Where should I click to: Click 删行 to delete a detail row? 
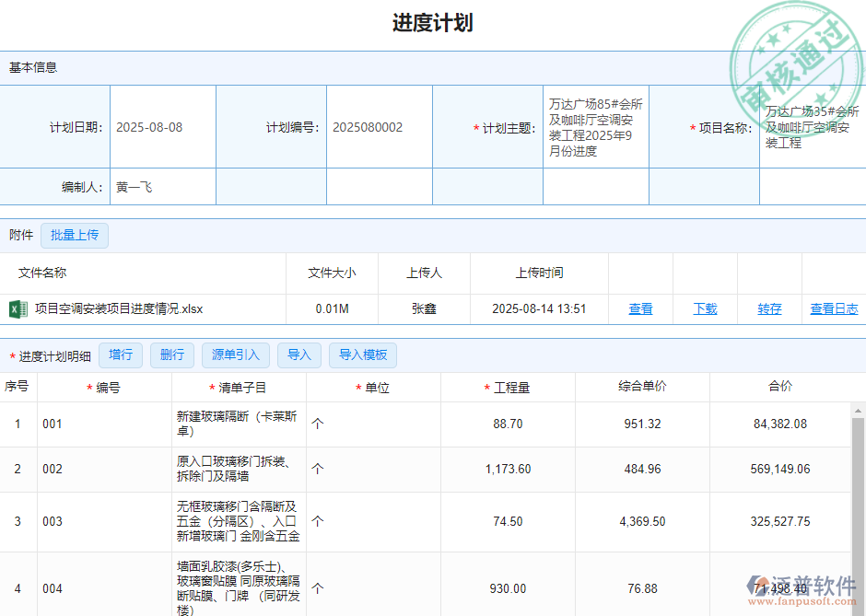(171, 354)
